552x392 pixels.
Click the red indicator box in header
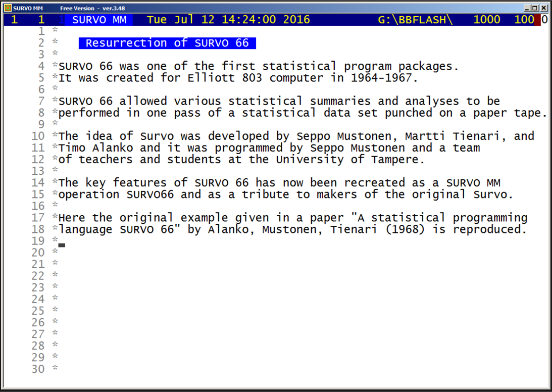pyautogui.click(x=537, y=20)
